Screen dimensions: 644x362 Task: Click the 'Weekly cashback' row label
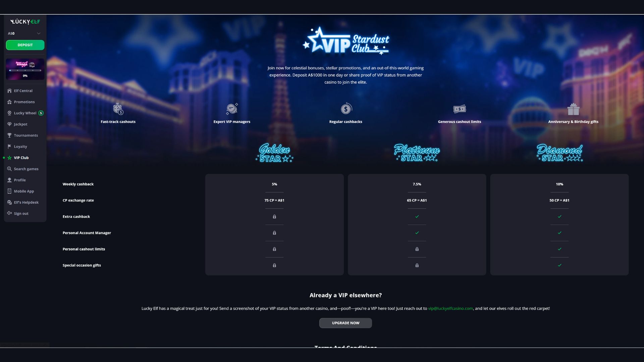(78, 184)
